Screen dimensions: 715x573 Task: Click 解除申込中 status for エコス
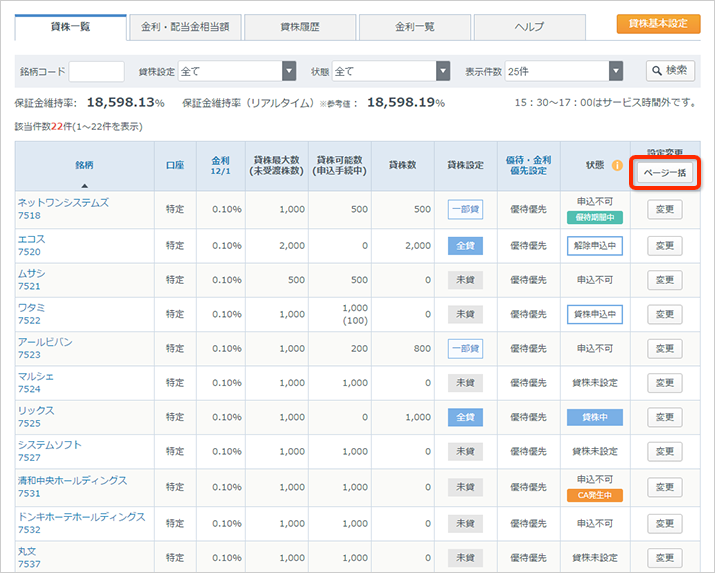coord(594,246)
